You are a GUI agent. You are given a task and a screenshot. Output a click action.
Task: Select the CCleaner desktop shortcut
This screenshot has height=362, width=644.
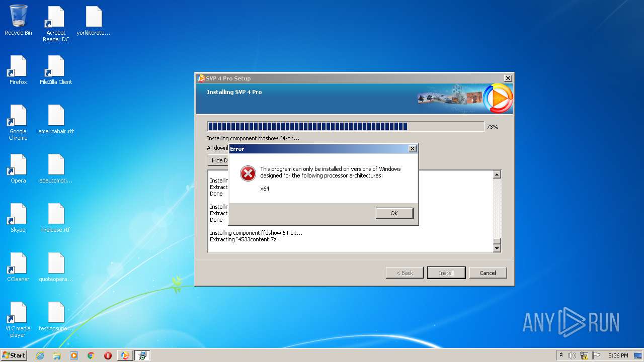click(x=18, y=267)
